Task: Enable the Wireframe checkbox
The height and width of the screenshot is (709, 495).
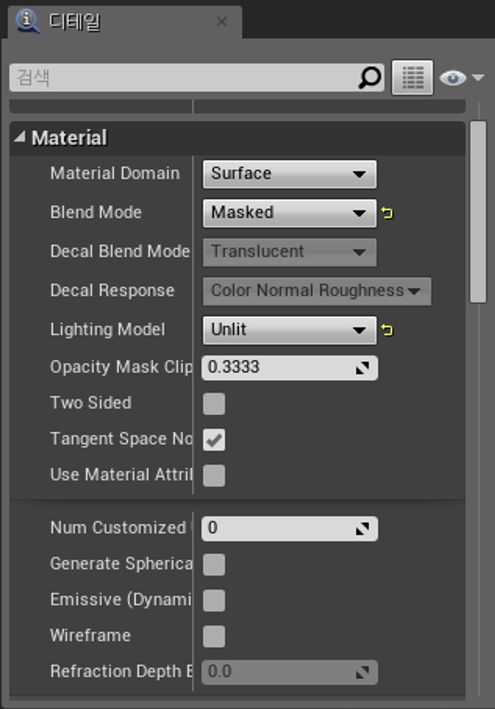Action: [x=214, y=636]
